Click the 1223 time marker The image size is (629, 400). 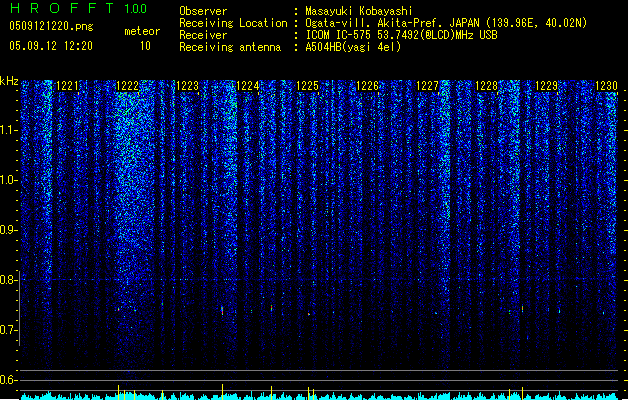[187, 86]
